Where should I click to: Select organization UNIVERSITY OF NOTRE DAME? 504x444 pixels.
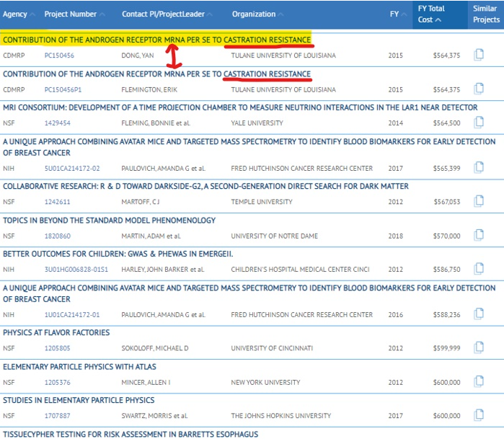point(275,236)
